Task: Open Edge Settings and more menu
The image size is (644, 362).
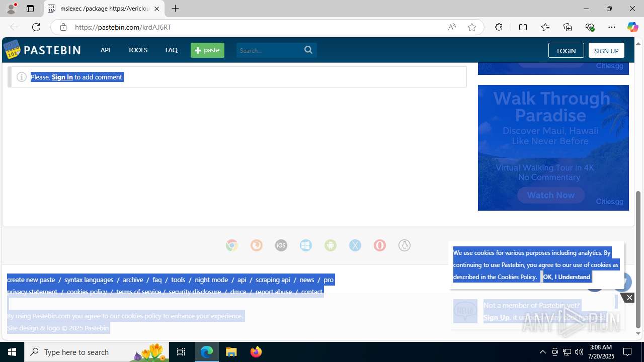Action: point(612,27)
